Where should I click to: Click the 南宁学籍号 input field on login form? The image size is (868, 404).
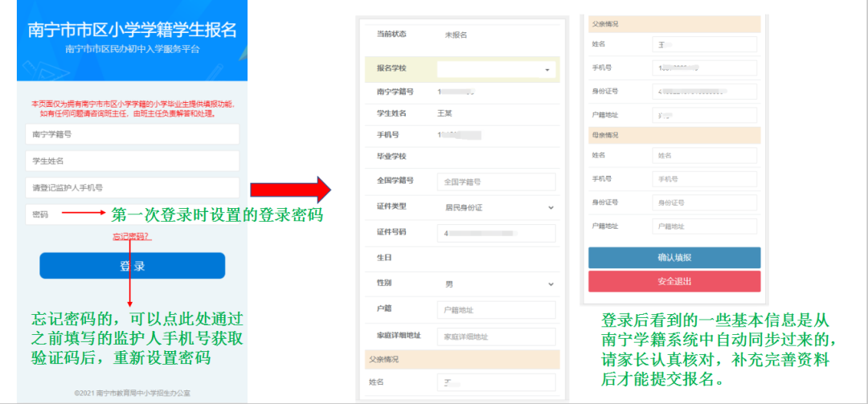click(133, 135)
